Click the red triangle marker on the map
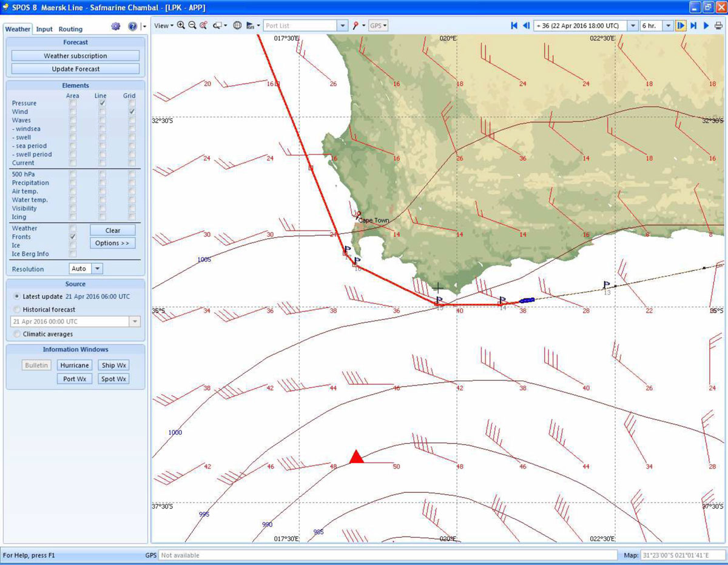 pos(357,456)
